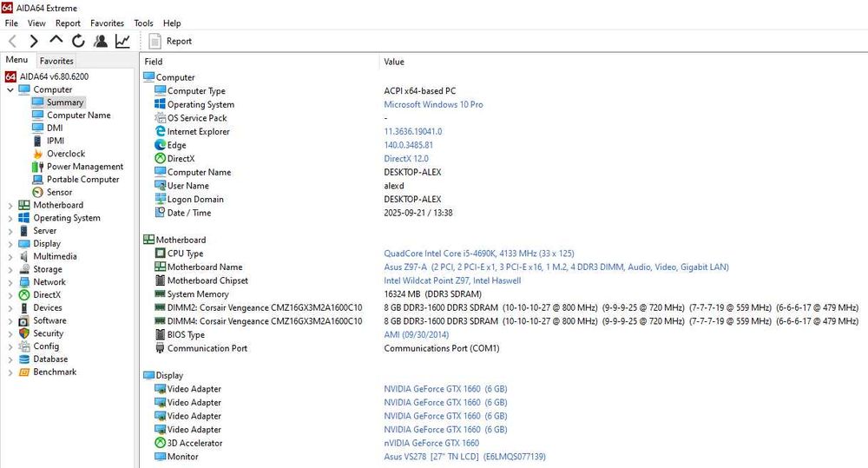Open the Intel Wildcat Point Z97 chipset link
This screenshot has height=468, width=868.
(452, 280)
